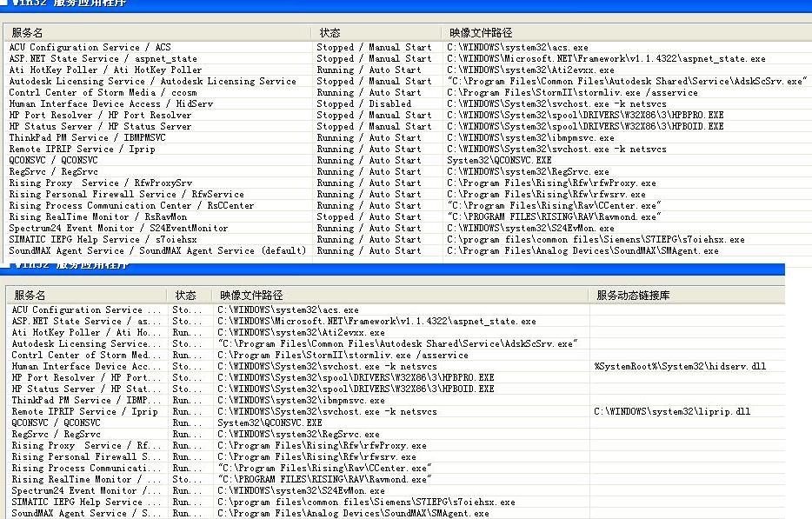Image resolution: width=812 pixels, height=519 pixels.
Task: Click 服务名 header in upper services list
Action: tap(158, 33)
